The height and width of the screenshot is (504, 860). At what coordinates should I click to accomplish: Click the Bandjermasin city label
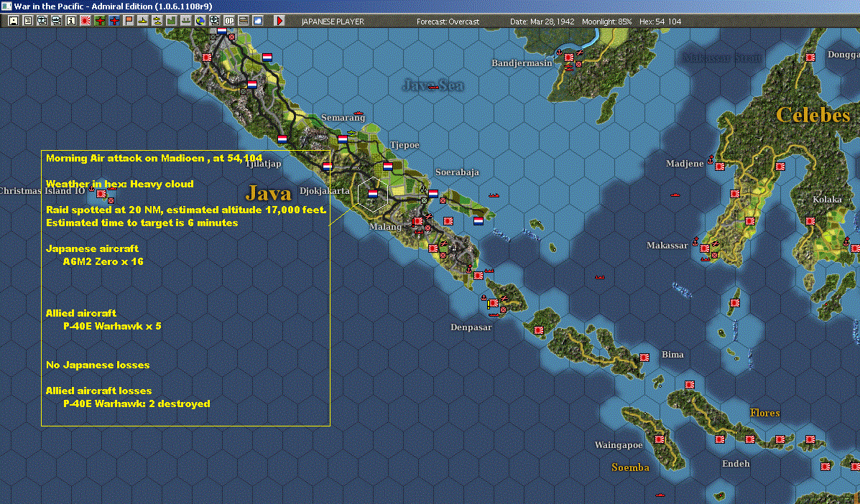click(522, 63)
